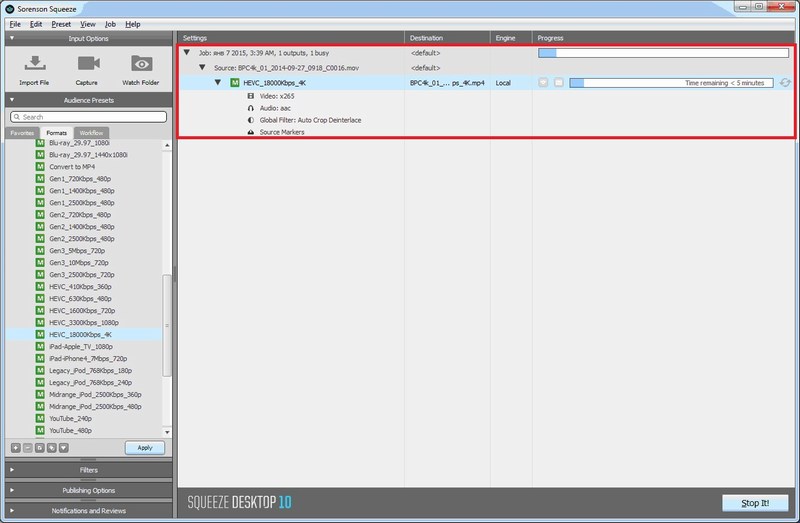Click the Local engine cell

(x=503, y=83)
